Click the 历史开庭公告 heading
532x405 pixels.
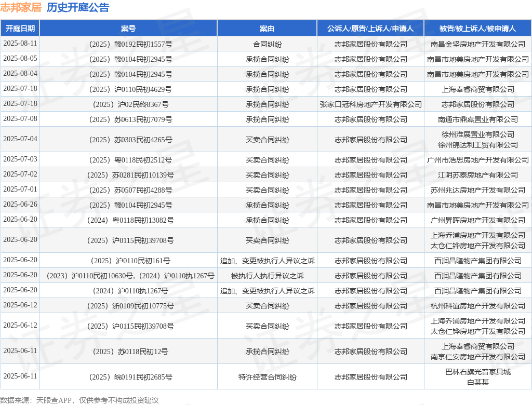point(78,7)
